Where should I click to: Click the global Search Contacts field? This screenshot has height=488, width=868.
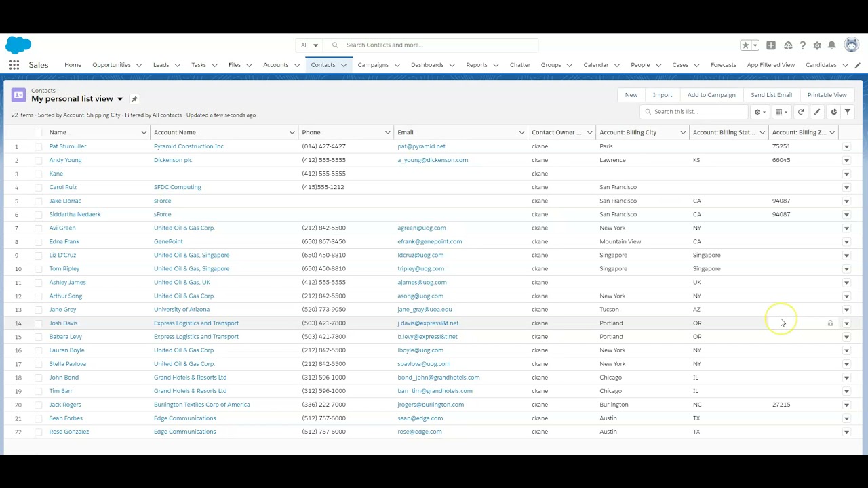(431, 45)
